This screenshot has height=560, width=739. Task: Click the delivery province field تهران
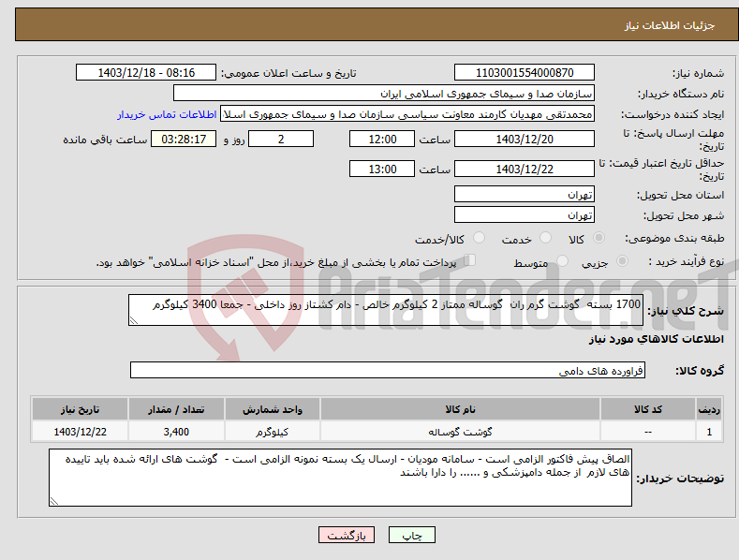click(x=525, y=194)
